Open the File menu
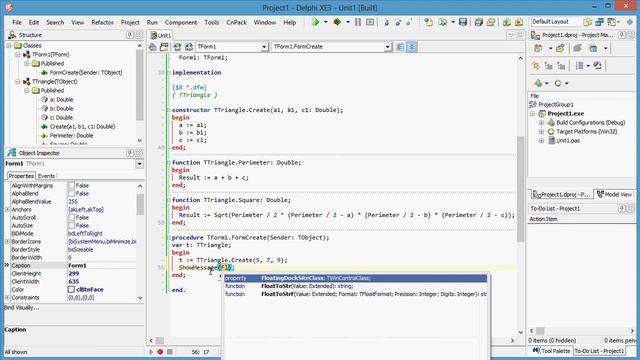The image size is (640, 360). (17, 22)
